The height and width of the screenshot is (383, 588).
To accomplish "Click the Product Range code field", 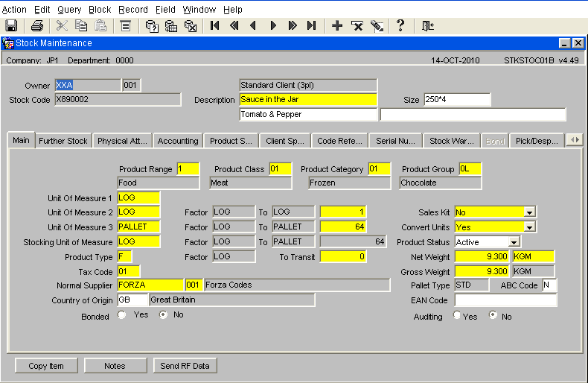I will point(188,169).
